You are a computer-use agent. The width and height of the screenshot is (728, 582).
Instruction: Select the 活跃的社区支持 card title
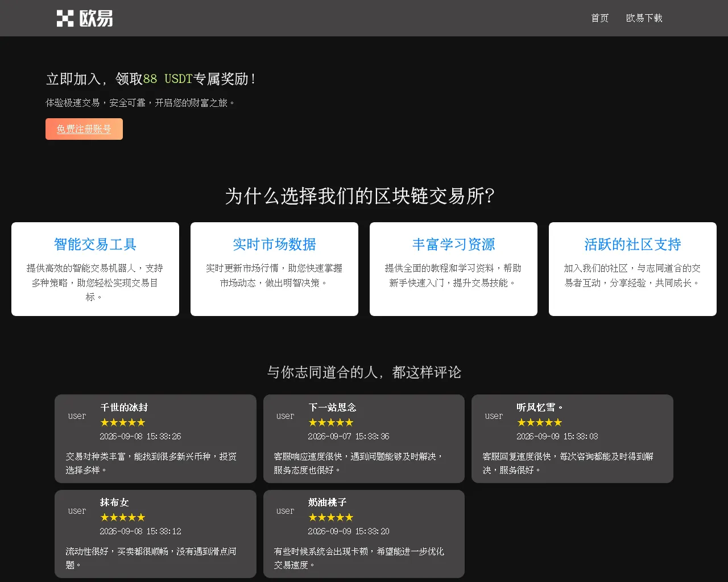pos(632,244)
